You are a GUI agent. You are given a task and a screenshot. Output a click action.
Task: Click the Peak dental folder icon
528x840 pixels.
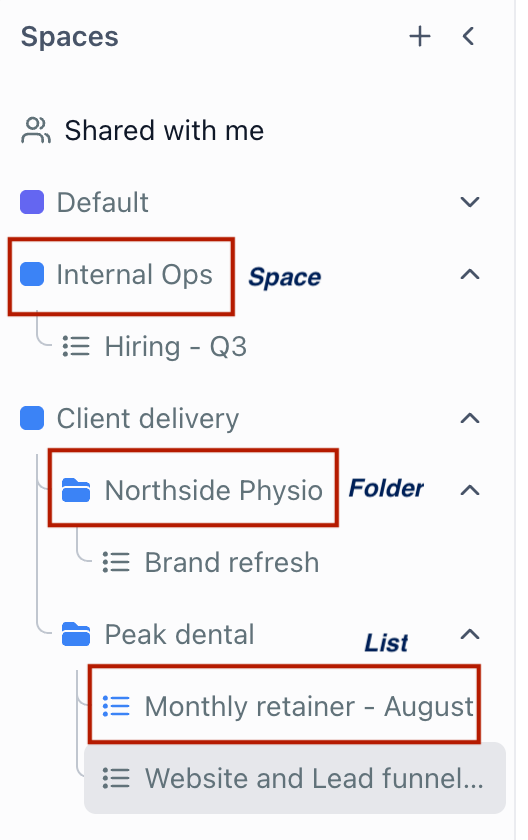pyautogui.click(x=76, y=634)
